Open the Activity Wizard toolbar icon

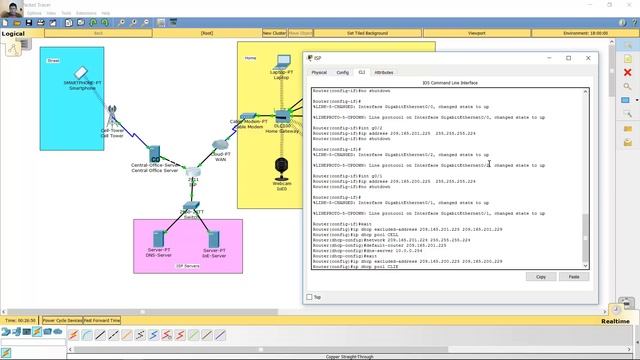coord(53,22)
